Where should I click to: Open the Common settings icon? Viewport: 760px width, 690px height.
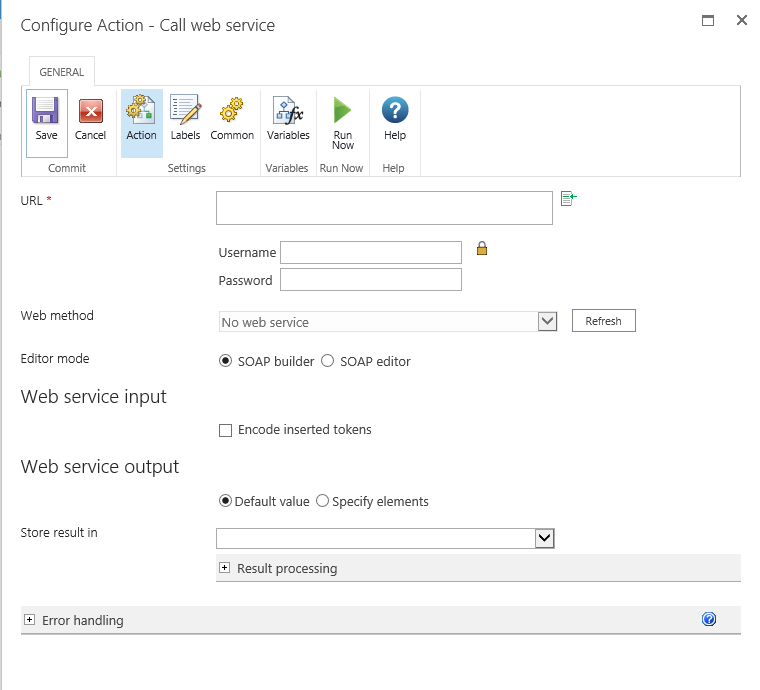click(x=232, y=111)
